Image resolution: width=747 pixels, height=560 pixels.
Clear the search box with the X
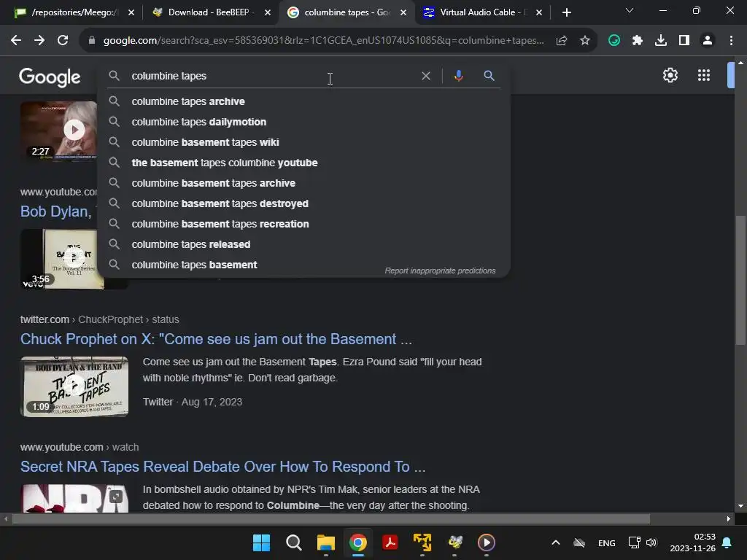click(x=426, y=76)
